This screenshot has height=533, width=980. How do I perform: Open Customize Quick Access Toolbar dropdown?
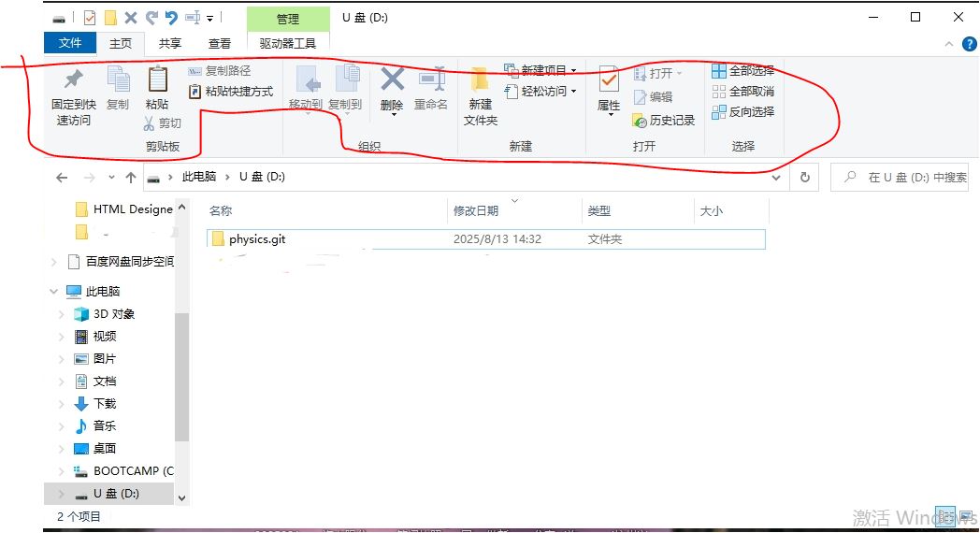click(x=210, y=19)
